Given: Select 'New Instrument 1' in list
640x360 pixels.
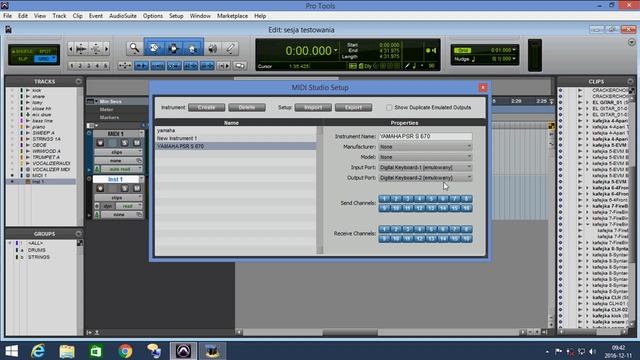Looking at the screenshot, I should [x=236, y=138].
